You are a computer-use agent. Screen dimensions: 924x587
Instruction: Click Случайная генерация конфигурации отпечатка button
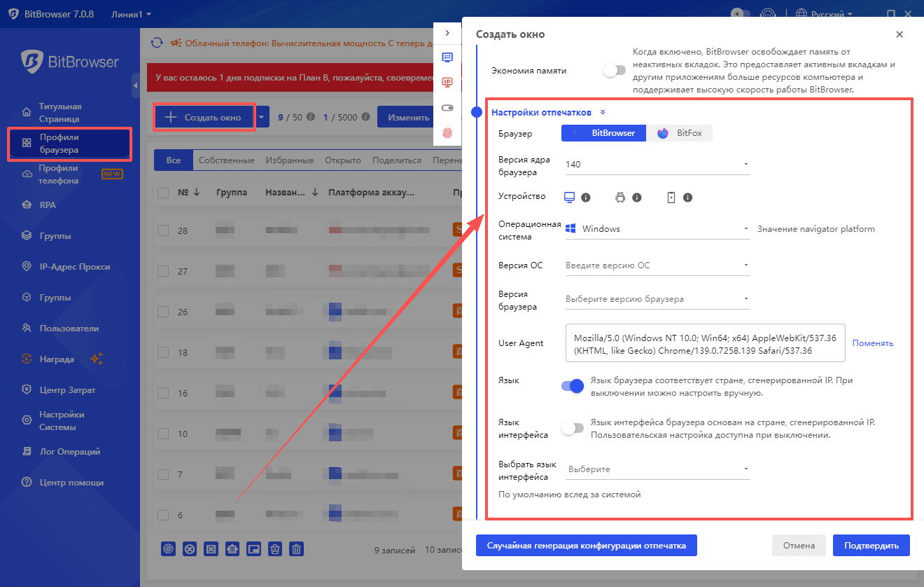click(587, 545)
